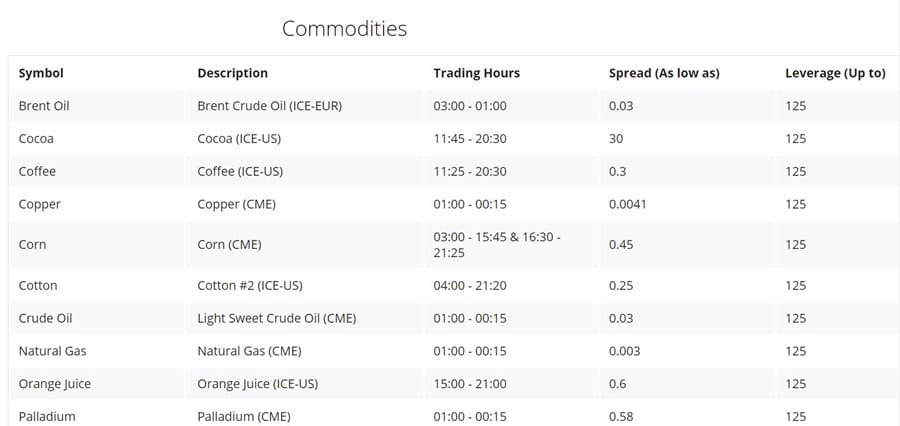Screen dimensions: 900x426
Task: Select Corn trading hours cell
Action: 497,244
